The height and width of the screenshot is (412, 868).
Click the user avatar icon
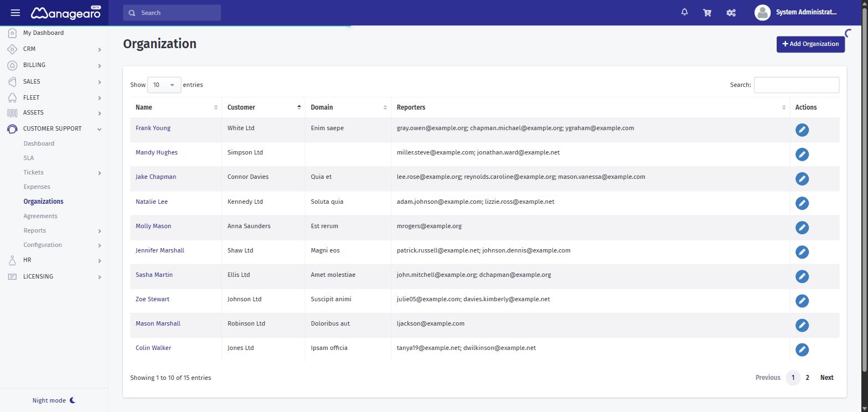point(762,12)
